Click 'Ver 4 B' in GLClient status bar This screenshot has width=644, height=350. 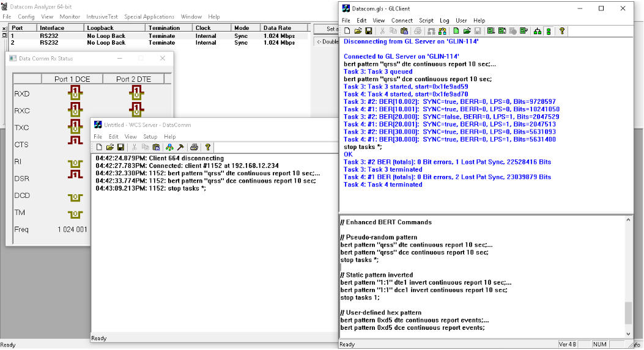(x=568, y=345)
